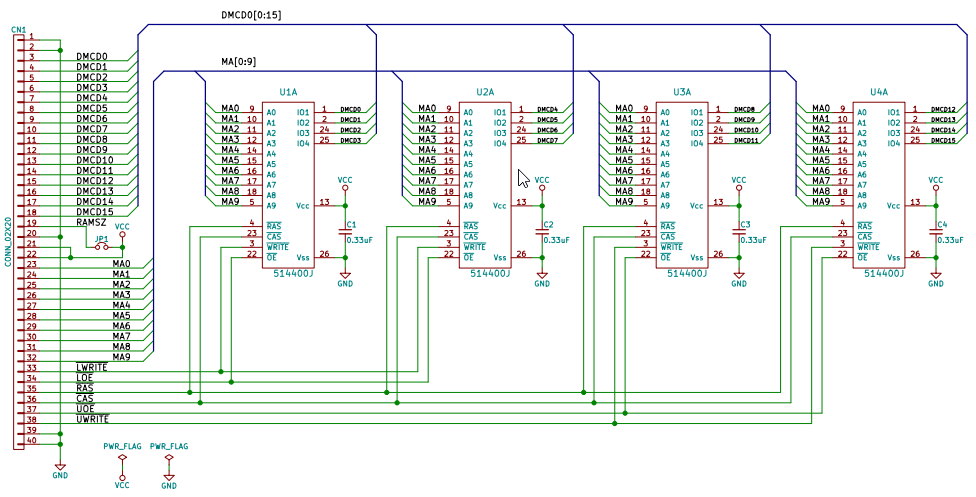This screenshot has height=497, width=976.
Task: Click the U3A component symbol
Action: click(x=682, y=185)
